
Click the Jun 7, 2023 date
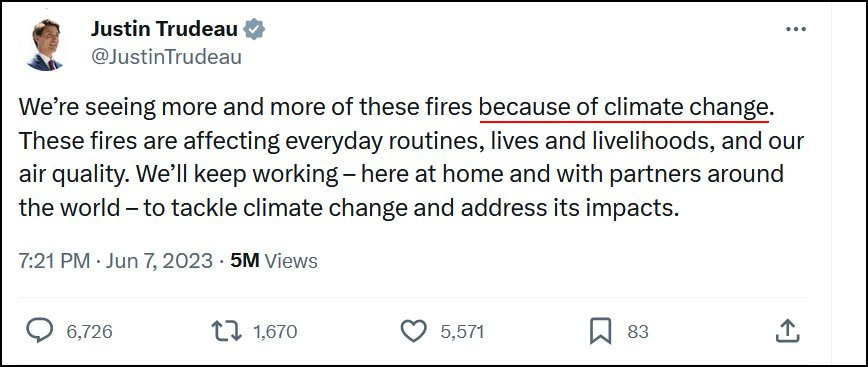[159, 261]
